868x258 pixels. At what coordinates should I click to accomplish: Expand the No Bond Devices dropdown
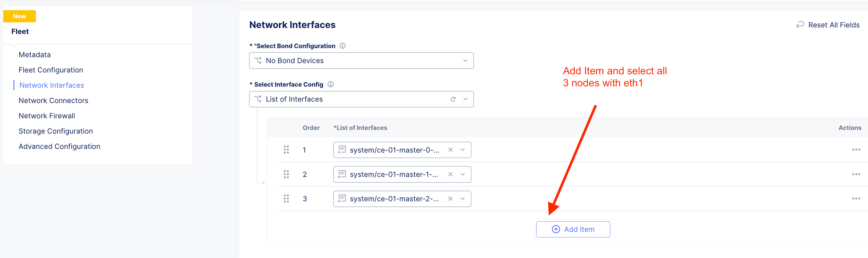(x=465, y=60)
